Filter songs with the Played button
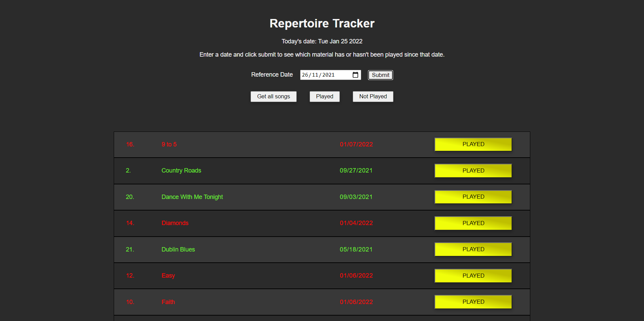The image size is (644, 321). pyautogui.click(x=325, y=97)
